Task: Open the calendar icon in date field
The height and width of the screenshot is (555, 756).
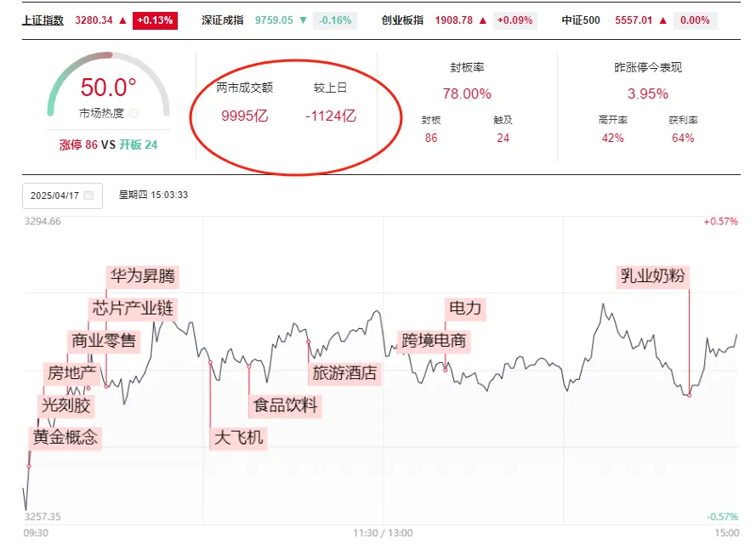Action: tap(89, 195)
